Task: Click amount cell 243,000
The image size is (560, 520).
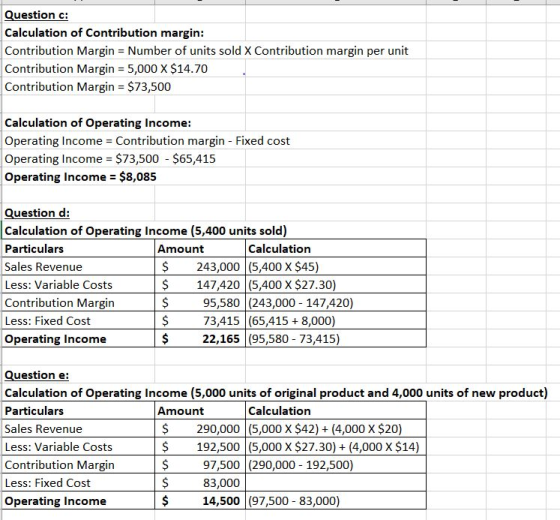Action: [200, 267]
